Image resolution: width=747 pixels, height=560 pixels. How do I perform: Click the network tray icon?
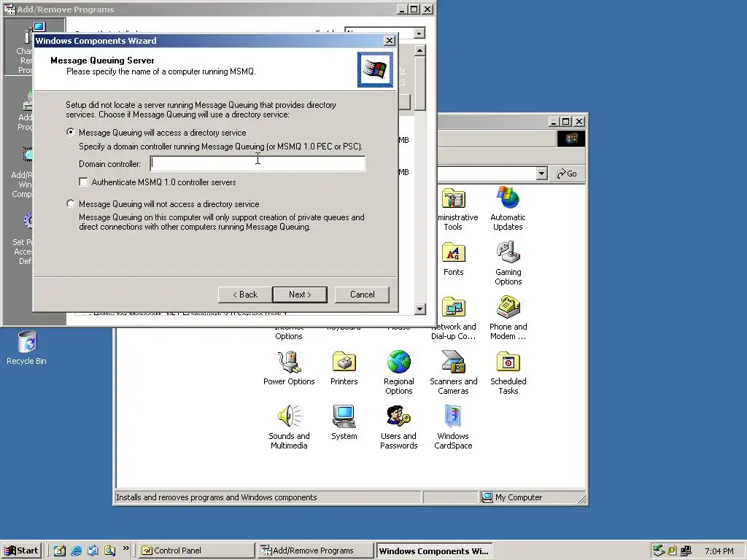[x=686, y=551]
